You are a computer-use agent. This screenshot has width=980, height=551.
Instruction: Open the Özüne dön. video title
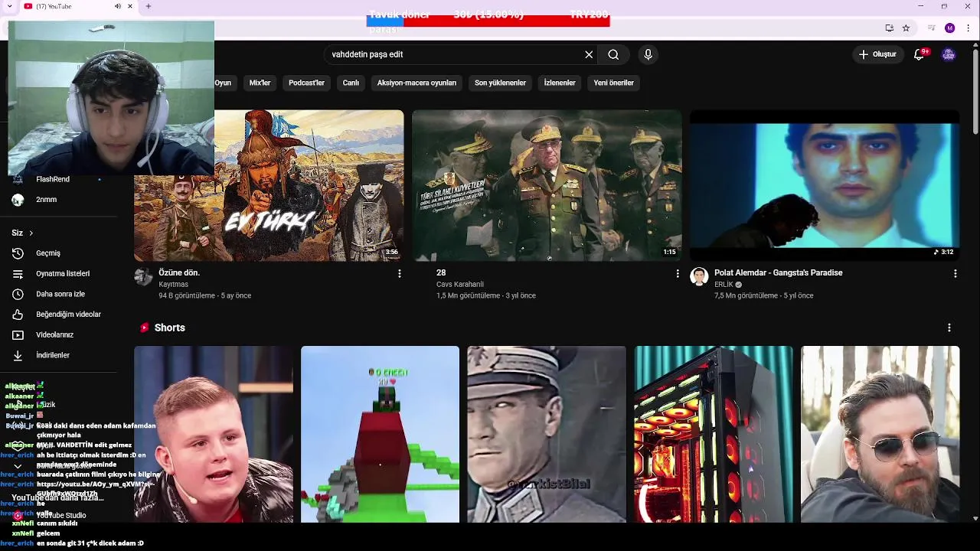tap(179, 272)
